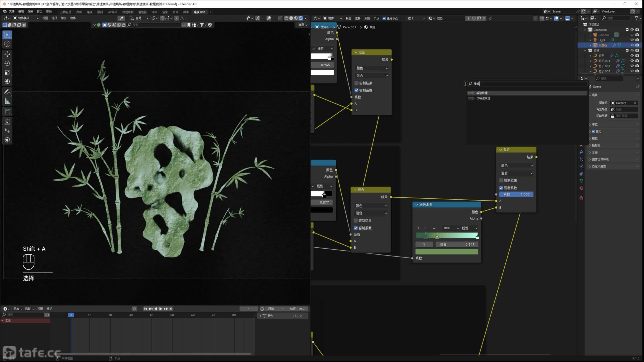
Task: Select the Add Cube tool
Action: (x=7, y=111)
